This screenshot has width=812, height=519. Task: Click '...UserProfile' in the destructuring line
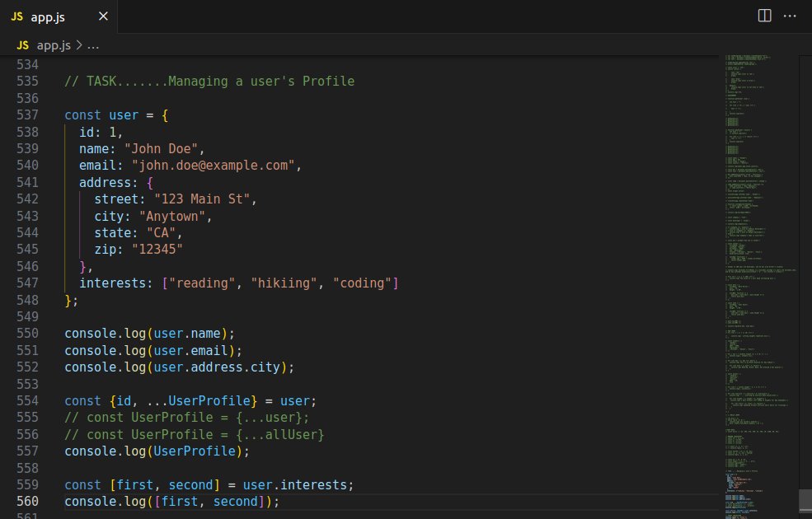(199, 400)
